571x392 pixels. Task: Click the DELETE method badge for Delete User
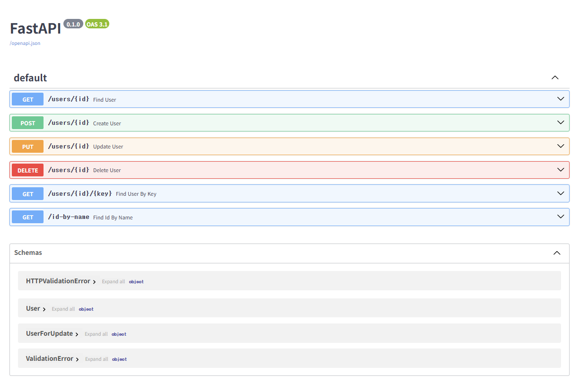tap(28, 170)
